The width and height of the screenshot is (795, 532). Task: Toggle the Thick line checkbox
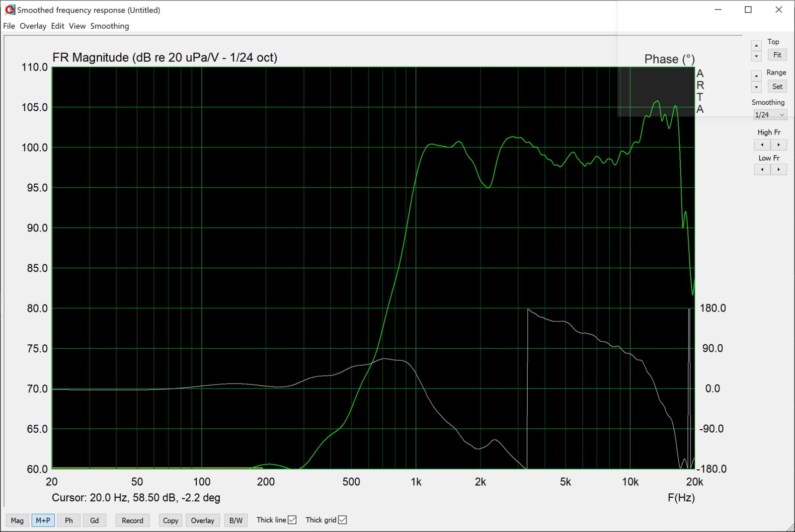pos(292,520)
